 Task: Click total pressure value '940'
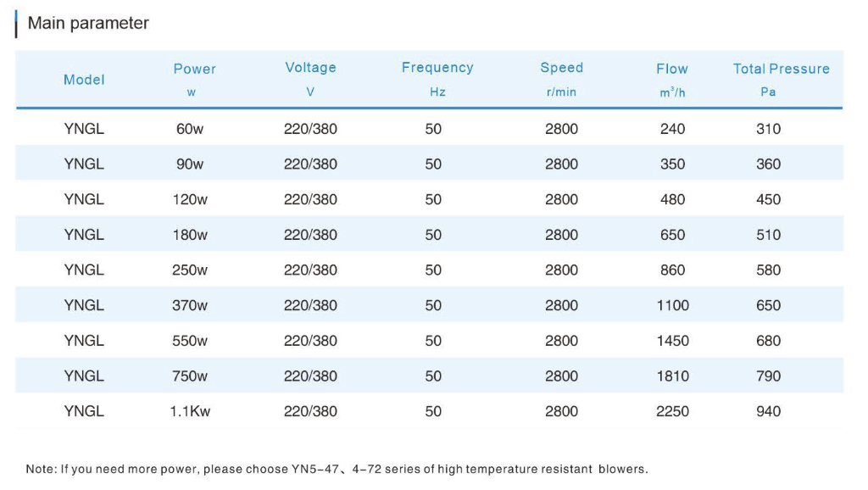(x=768, y=411)
